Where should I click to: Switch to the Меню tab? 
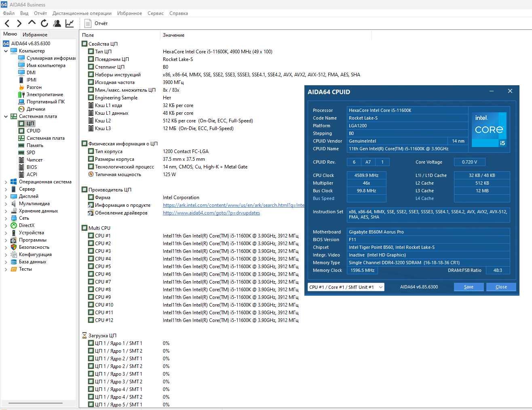coord(10,34)
